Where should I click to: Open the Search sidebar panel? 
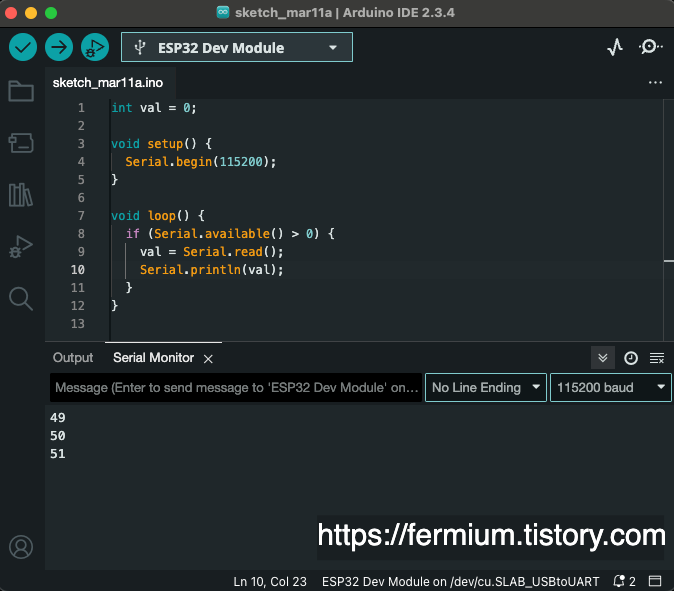pyautogui.click(x=21, y=299)
